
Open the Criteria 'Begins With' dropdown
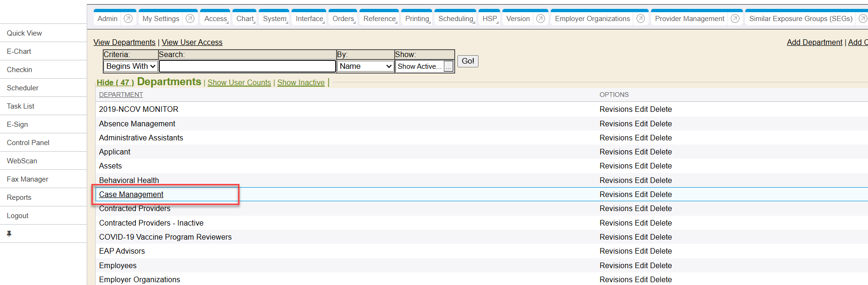130,66
